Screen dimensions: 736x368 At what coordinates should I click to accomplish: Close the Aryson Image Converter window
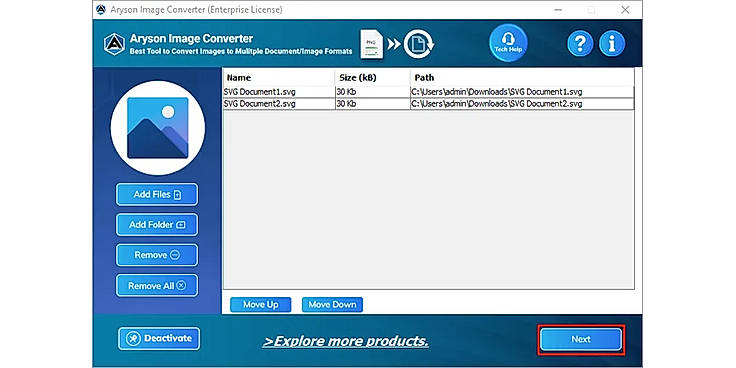[625, 10]
